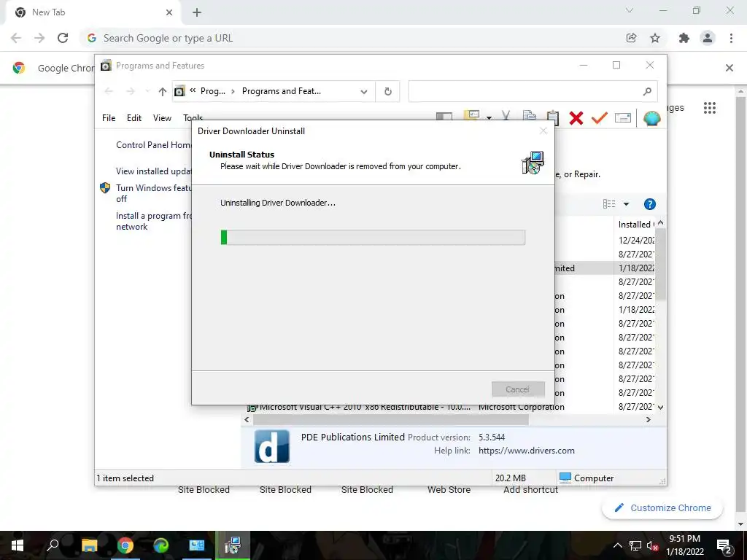The height and width of the screenshot is (560, 747).
Task: Open Microsoft Edge from taskbar
Action: point(161,545)
